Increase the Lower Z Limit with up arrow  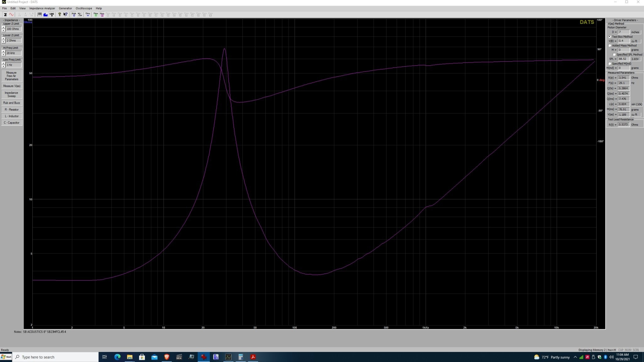coord(3,39)
